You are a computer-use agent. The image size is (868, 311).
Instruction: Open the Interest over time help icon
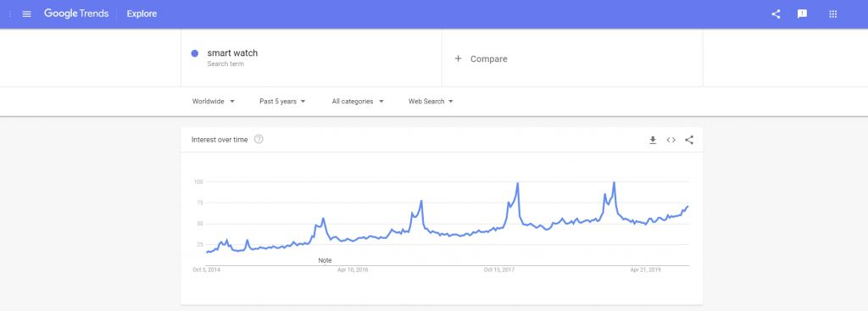[x=259, y=140]
